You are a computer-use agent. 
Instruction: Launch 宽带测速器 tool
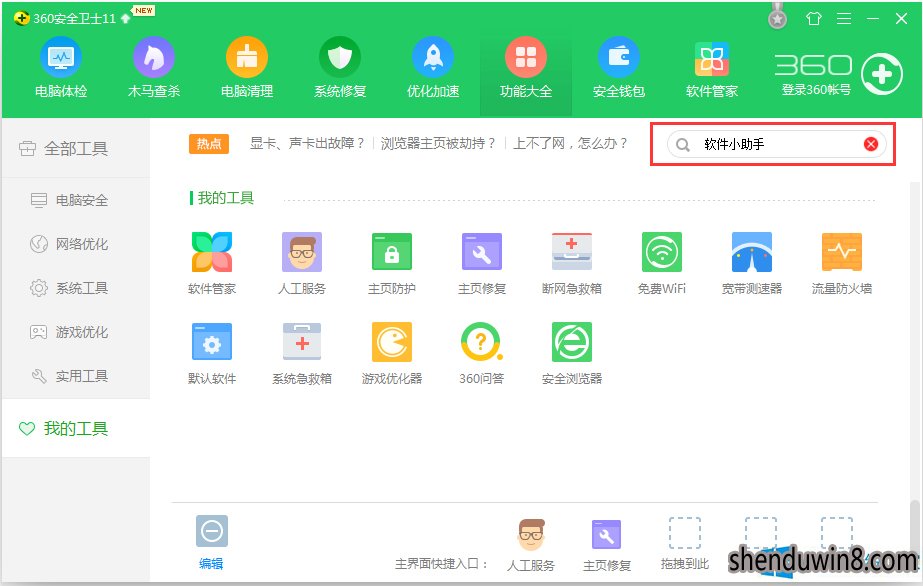tap(752, 263)
